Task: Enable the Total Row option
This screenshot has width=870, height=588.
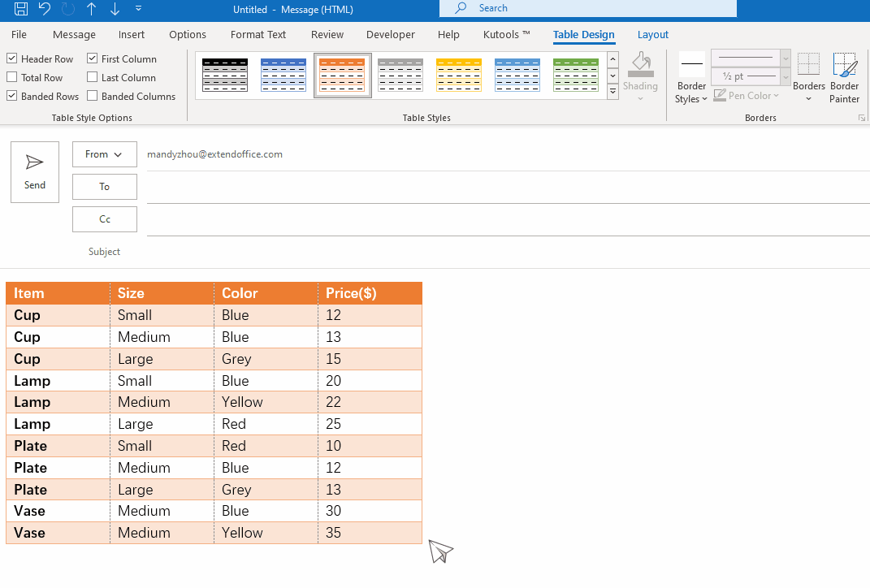Action: tap(11, 76)
